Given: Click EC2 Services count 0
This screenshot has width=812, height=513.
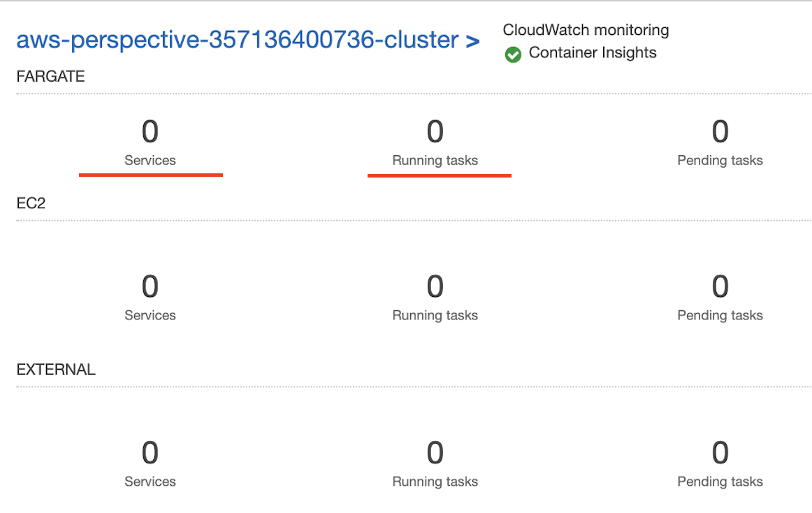Looking at the screenshot, I should [150, 287].
